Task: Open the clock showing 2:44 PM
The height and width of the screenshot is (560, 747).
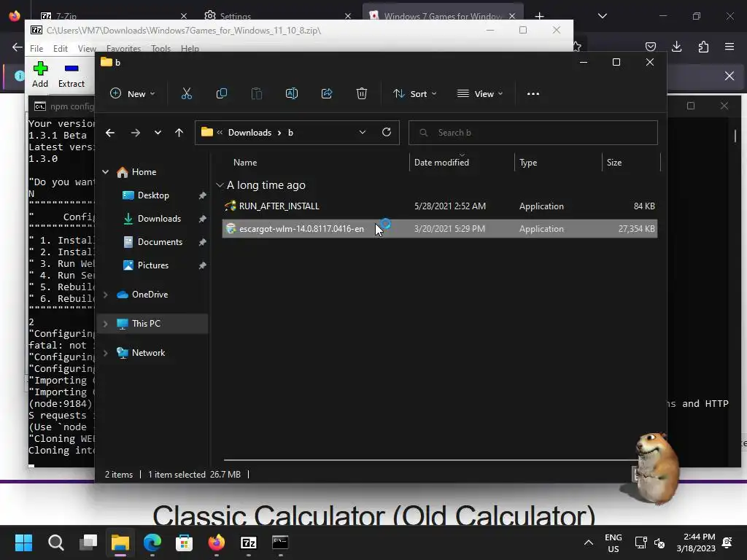Action: click(x=695, y=542)
